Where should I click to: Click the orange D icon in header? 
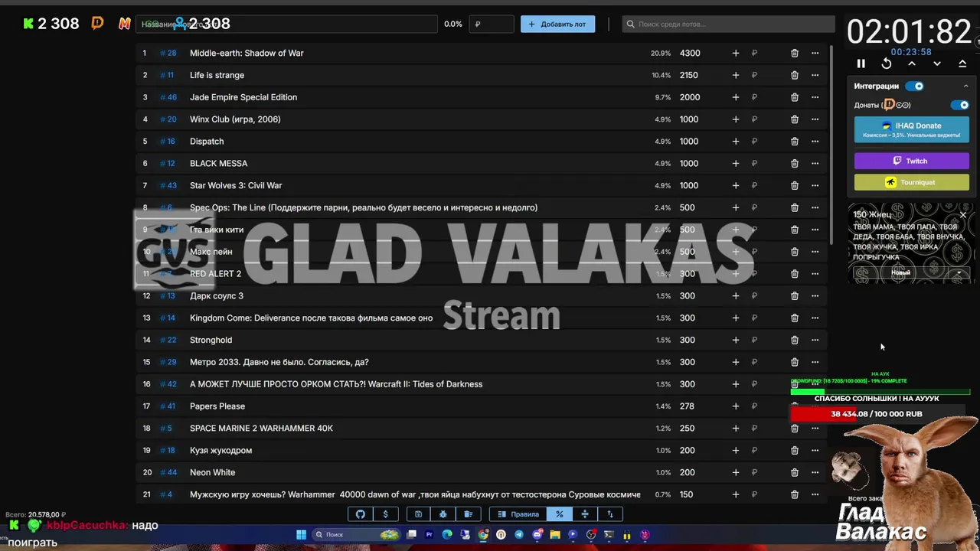coord(97,24)
